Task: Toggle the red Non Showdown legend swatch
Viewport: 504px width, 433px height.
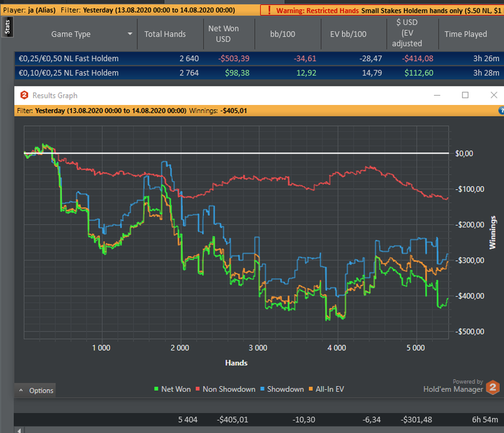Action: (x=198, y=389)
